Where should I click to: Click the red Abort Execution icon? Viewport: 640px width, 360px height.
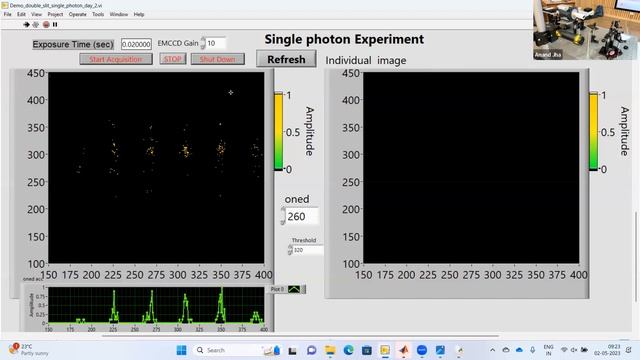(x=46, y=24)
